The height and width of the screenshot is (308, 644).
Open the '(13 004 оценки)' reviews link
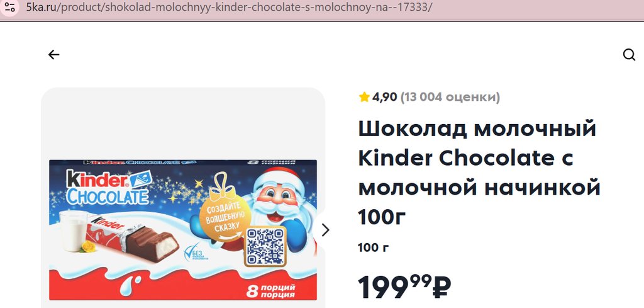coord(450,97)
